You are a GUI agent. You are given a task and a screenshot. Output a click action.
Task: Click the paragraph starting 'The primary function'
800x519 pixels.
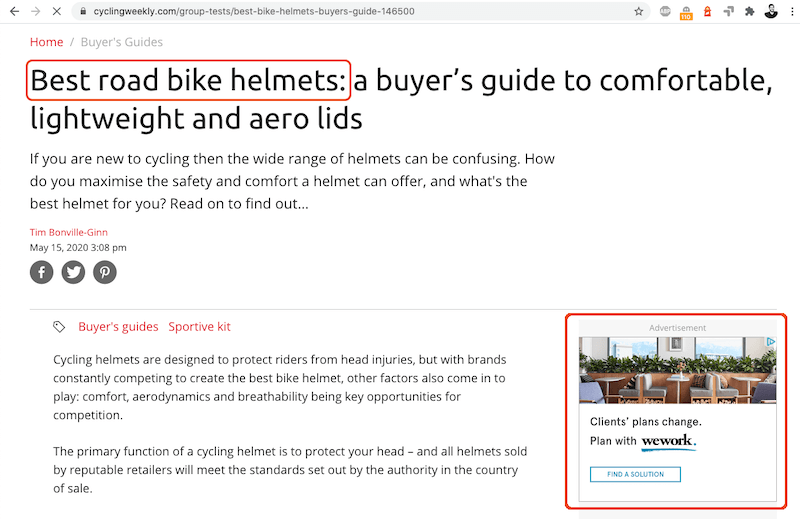(x=290, y=470)
